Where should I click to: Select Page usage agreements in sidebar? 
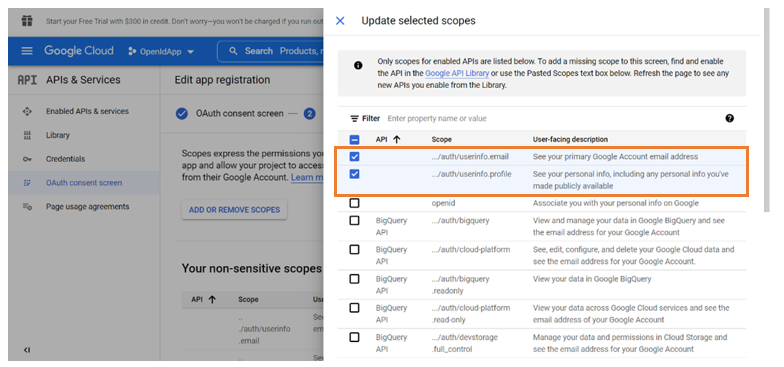[88, 206]
